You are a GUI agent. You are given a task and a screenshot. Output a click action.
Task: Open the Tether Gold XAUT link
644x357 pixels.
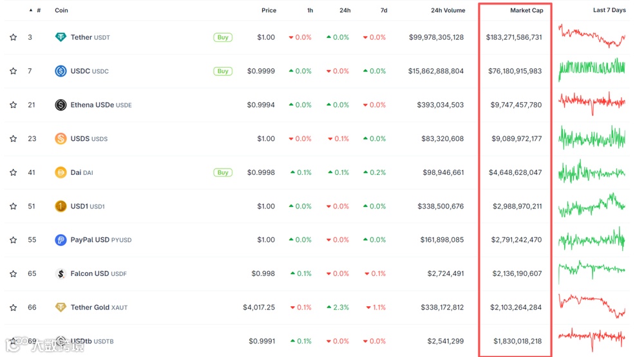pos(99,307)
